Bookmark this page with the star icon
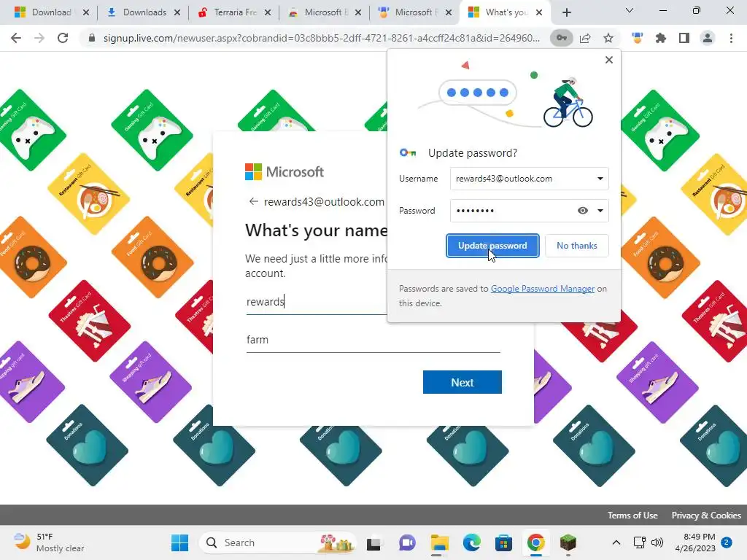The height and width of the screenshot is (560, 747). click(x=608, y=38)
